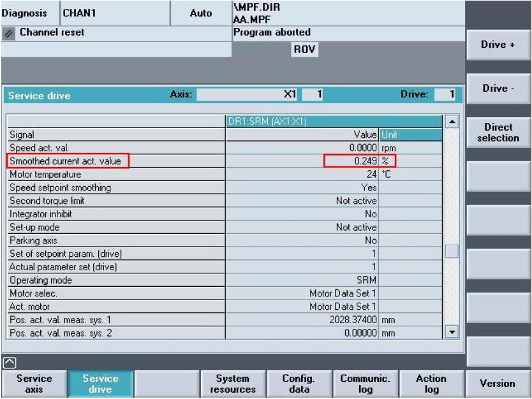Click the DR1:SRM (AX1:X1) column header
This screenshot has height=399, width=532.
pos(334,121)
